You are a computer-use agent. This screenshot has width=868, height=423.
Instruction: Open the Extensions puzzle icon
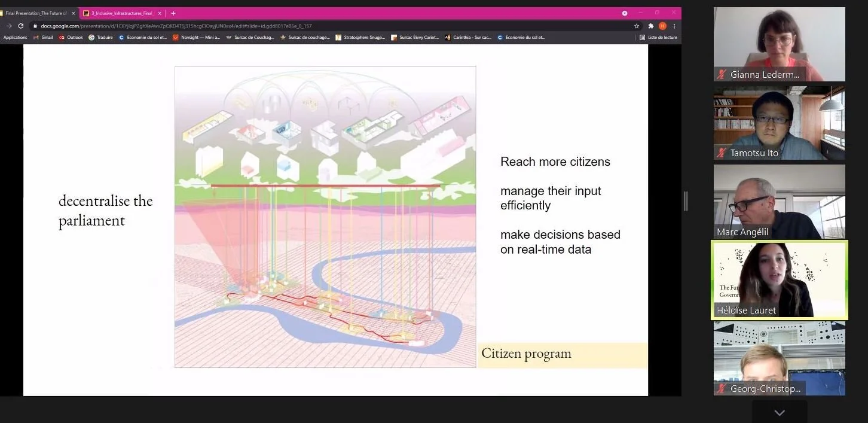coord(651,26)
